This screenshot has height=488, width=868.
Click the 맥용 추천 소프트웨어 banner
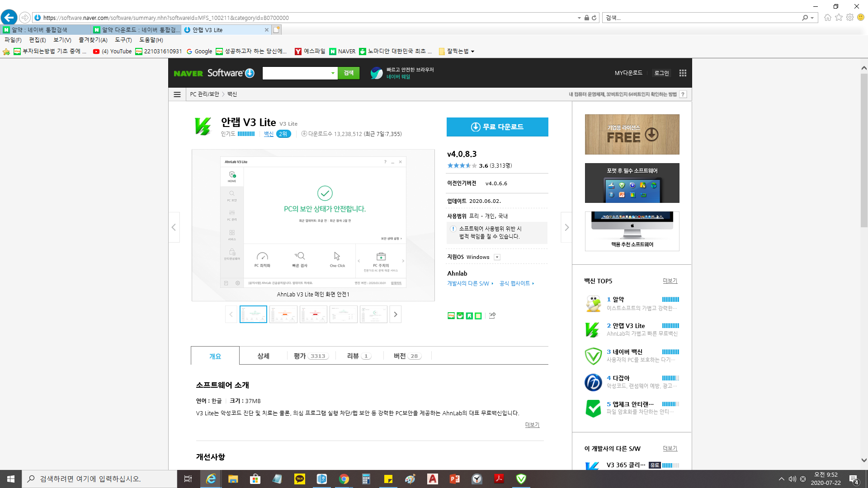pos(632,231)
